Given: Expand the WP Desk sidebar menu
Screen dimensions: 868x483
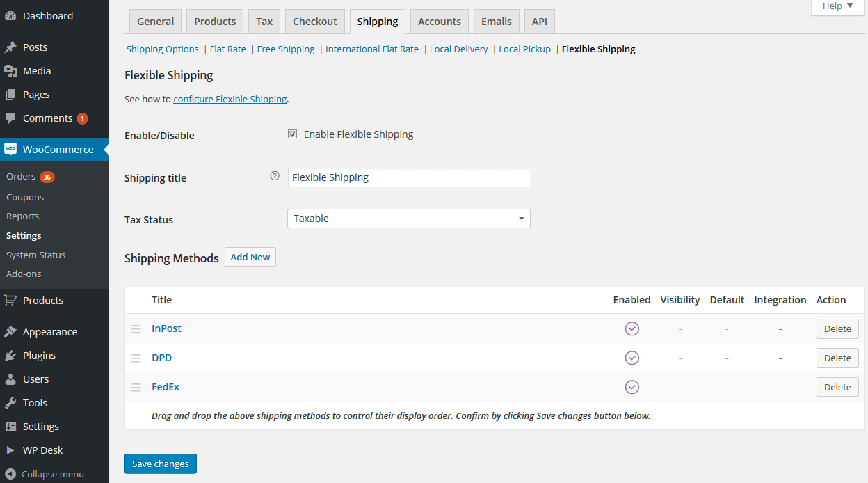Looking at the screenshot, I should click(42, 450).
